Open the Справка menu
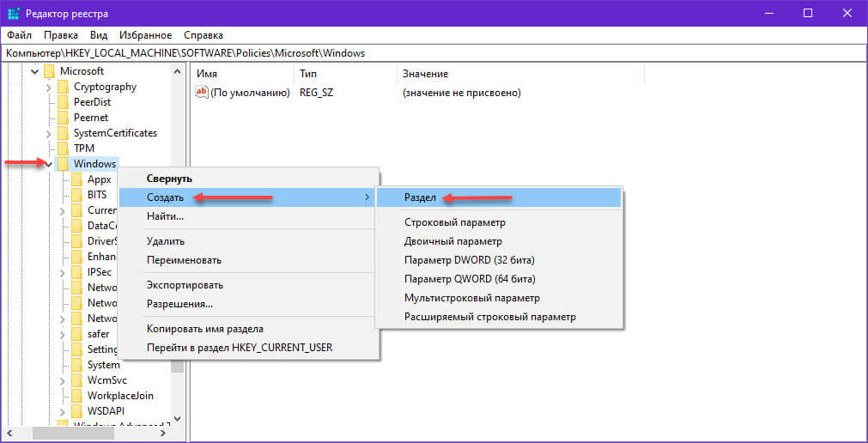 [203, 35]
